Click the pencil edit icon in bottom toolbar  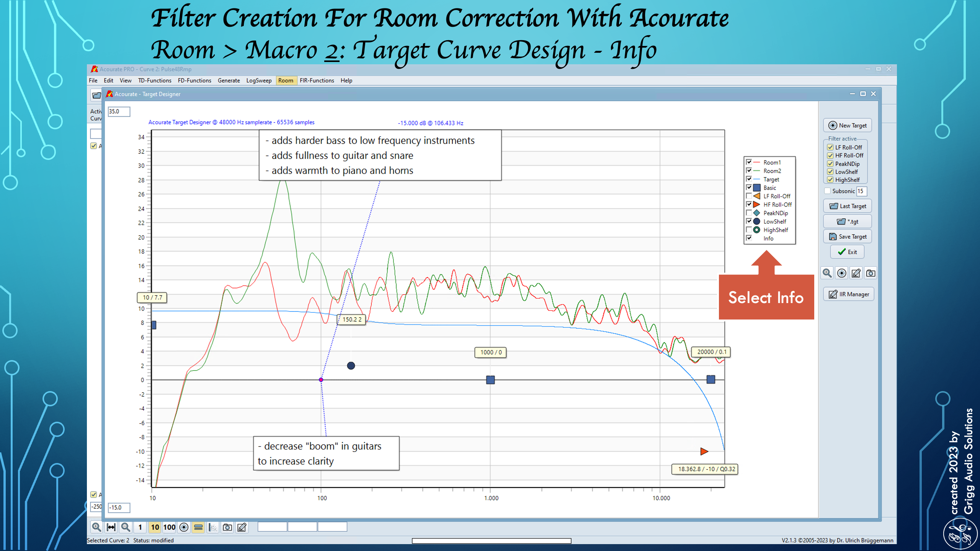[x=242, y=527]
